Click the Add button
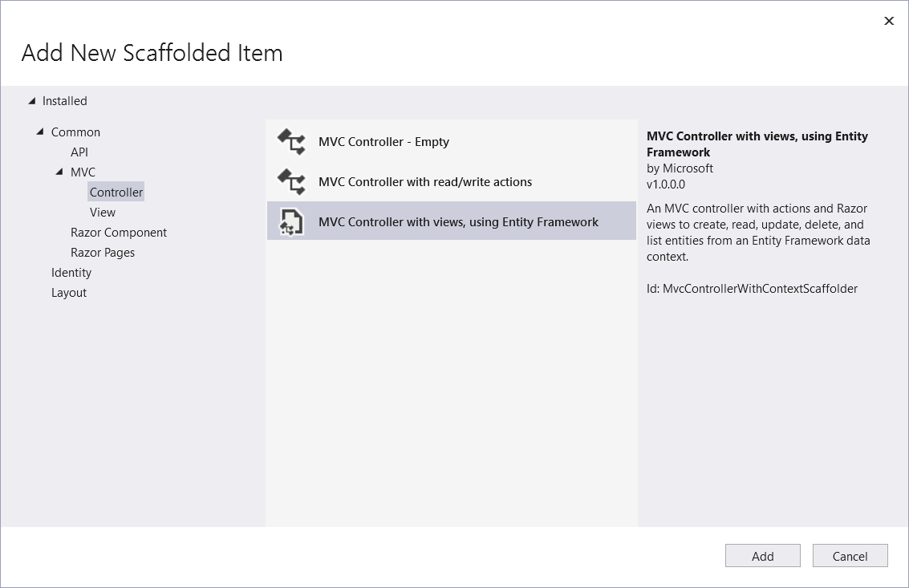 pos(762,555)
